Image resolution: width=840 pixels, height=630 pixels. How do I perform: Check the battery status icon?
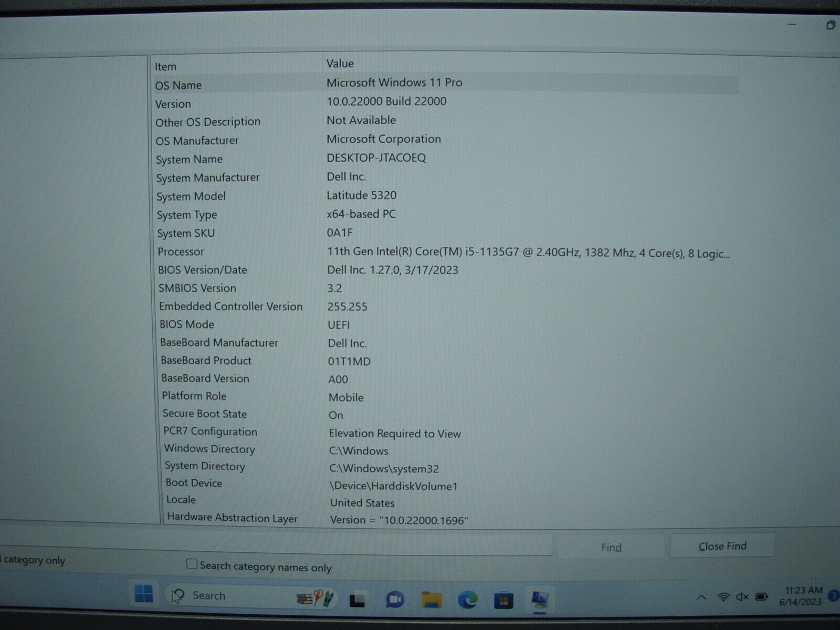[761, 597]
